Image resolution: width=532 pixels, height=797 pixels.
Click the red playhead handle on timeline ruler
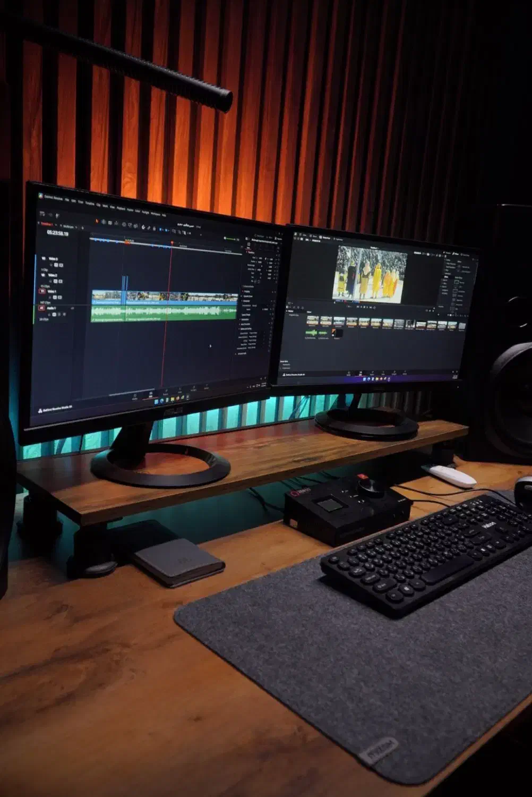[172, 242]
